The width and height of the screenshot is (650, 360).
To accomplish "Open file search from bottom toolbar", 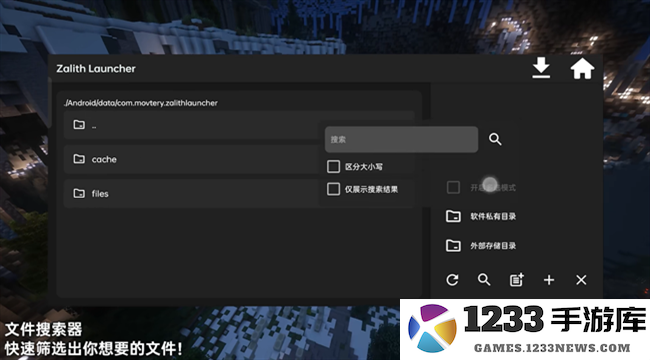I will [x=484, y=280].
